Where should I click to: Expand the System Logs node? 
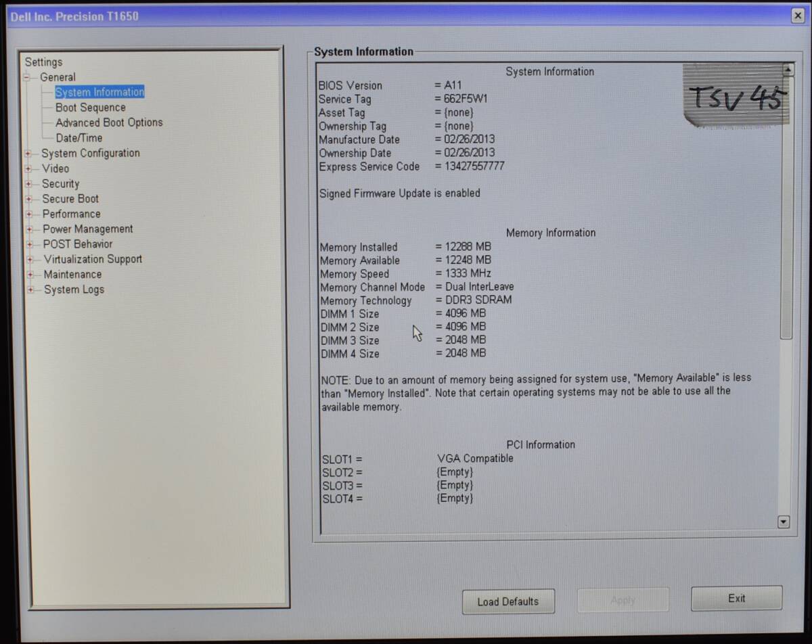30,290
